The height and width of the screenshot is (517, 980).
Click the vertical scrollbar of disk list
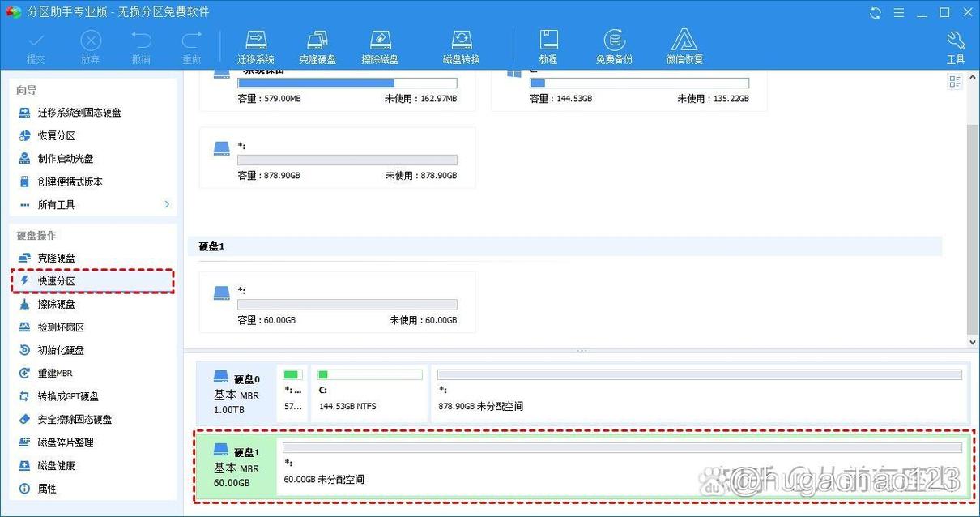(973, 227)
